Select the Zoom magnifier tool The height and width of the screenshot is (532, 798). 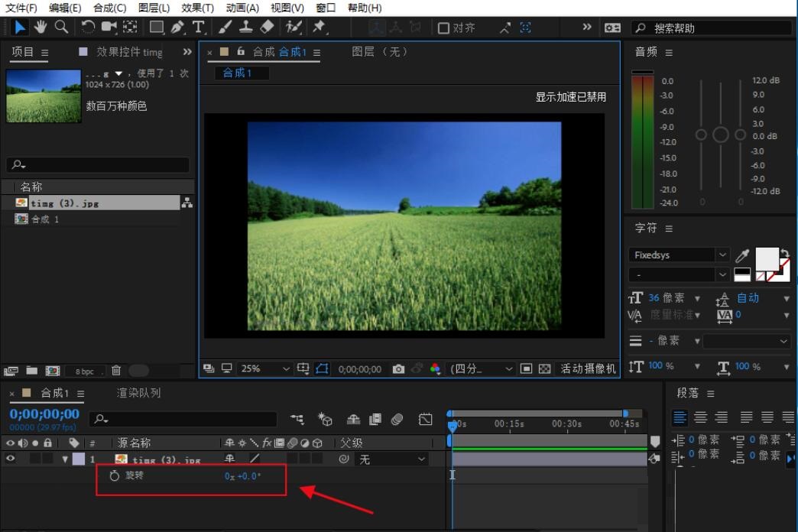coord(61,28)
